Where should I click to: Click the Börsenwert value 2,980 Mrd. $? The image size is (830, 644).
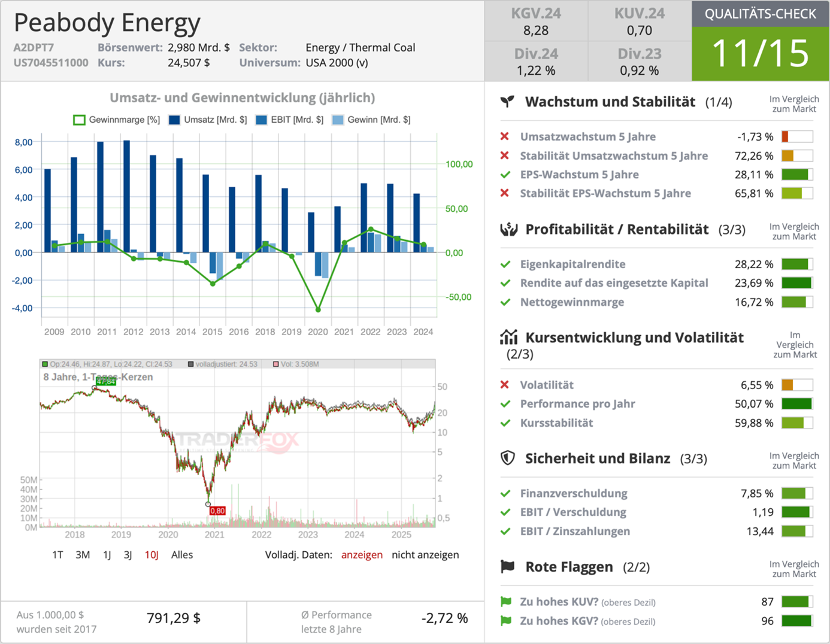tap(198, 47)
